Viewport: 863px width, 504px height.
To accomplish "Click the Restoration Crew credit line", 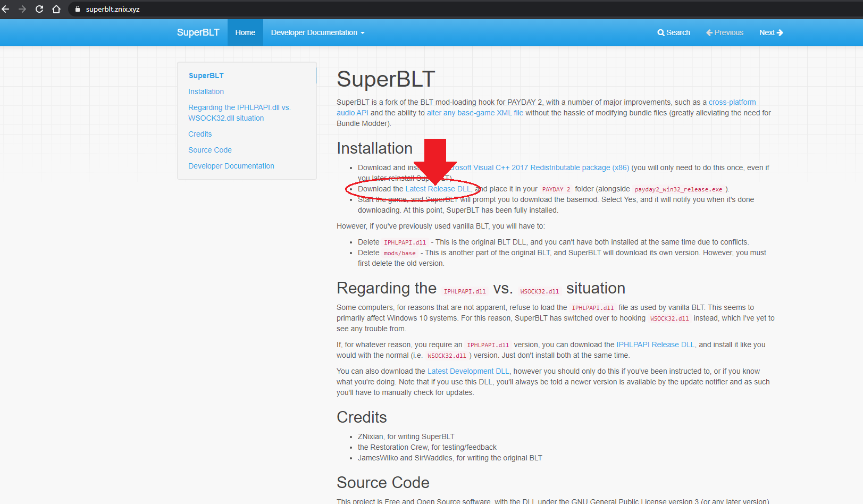I will click(427, 447).
